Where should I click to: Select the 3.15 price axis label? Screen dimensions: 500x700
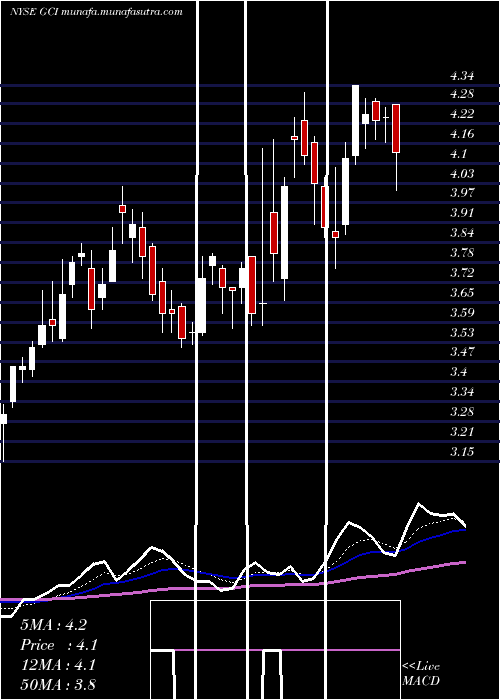(462, 451)
